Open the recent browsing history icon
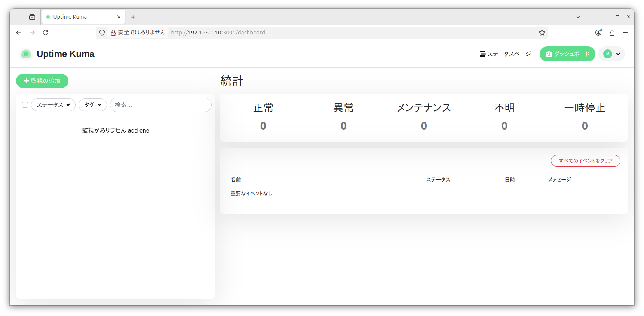Image resolution: width=644 pixels, height=316 pixels. tap(32, 17)
